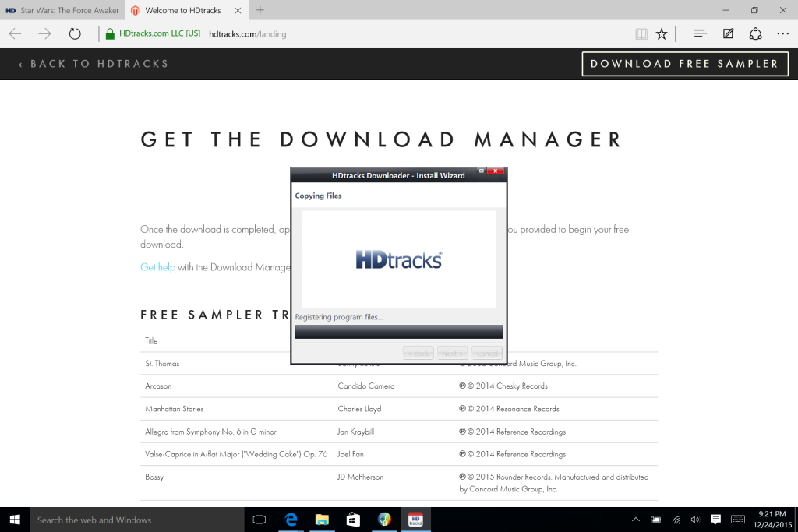Click the Download Free Sampler button
Screen dimensions: 798x532
point(685,64)
